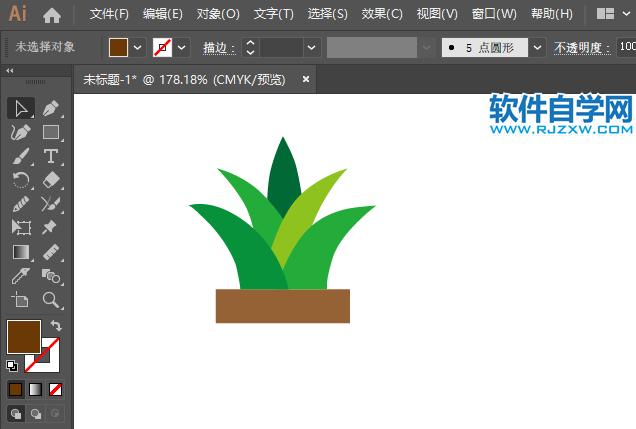Set paint mode to Gradient
Screen dimensions: 636x429
[35, 390]
